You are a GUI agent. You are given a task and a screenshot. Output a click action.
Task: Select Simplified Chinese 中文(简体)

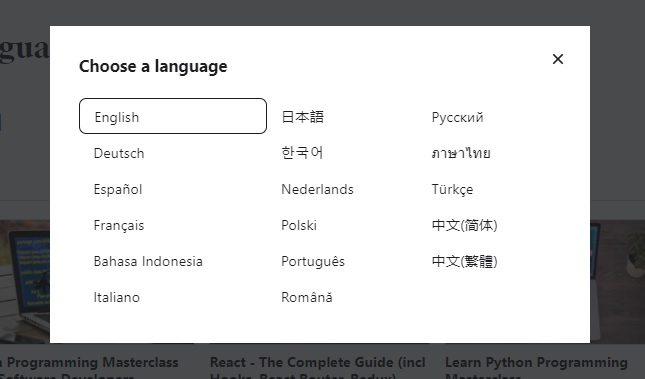coord(464,225)
